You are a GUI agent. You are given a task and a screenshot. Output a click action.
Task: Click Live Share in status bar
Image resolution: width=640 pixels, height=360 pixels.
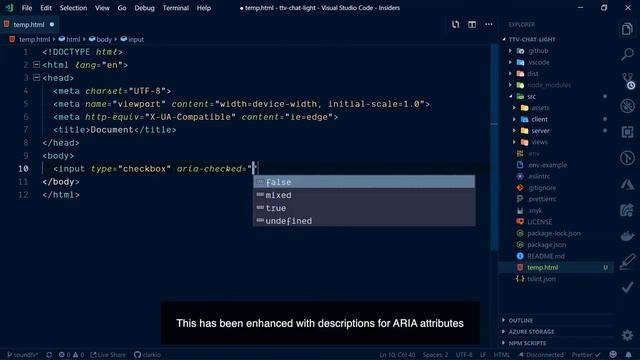(108, 355)
